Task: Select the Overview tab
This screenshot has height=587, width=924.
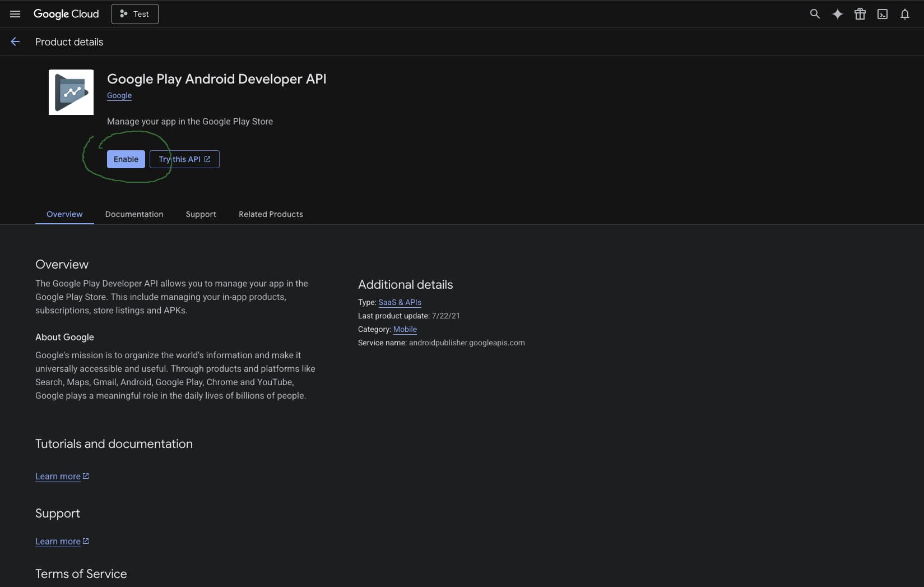Action: point(64,214)
